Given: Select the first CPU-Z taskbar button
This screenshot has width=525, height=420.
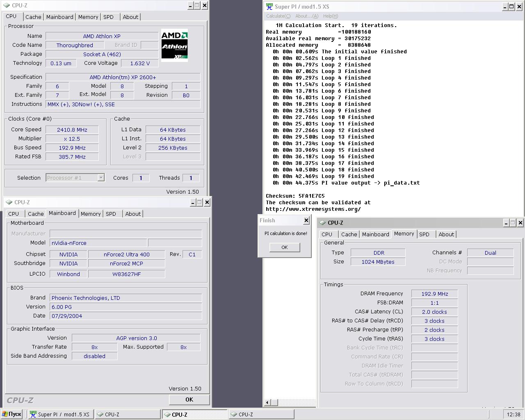Looking at the screenshot, I should [128, 414].
